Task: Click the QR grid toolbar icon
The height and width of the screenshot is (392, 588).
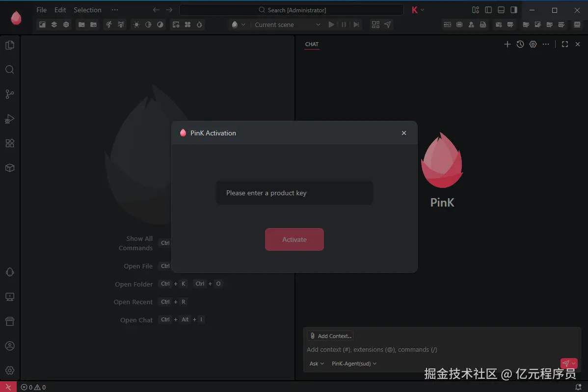Action: [375, 25]
